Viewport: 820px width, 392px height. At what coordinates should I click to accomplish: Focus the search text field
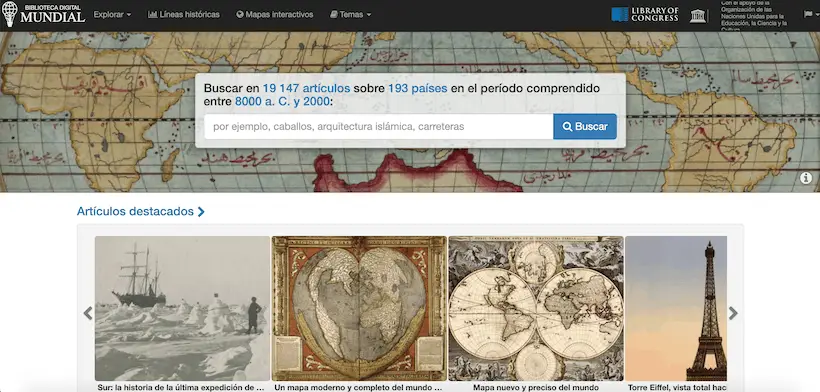pyautogui.click(x=379, y=126)
